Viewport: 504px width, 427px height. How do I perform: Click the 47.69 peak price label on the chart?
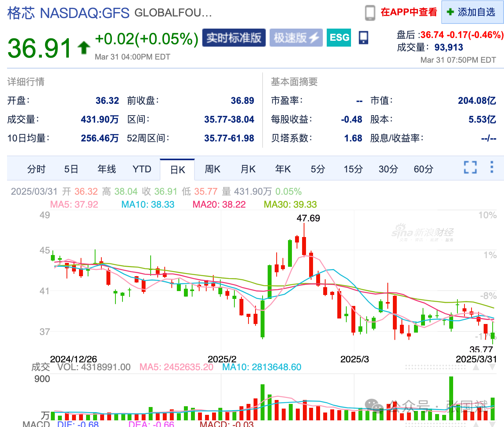(x=308, y=218)
